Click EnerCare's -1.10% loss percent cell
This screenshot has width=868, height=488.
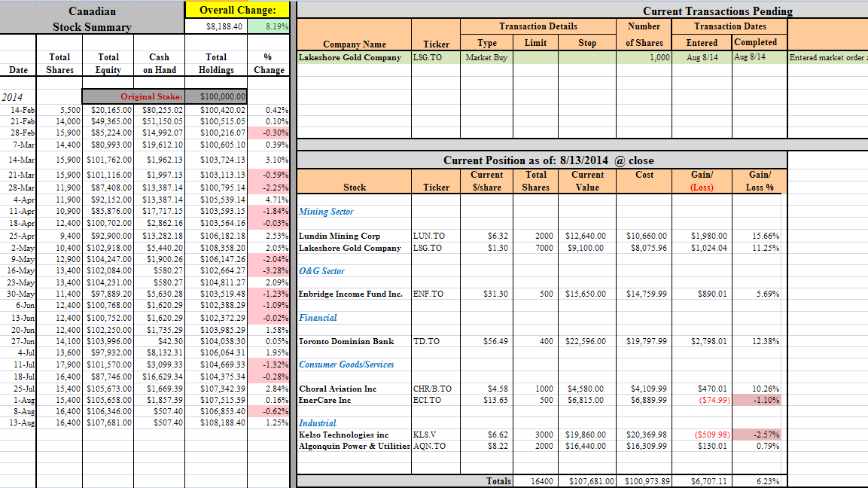pos(757,400)
